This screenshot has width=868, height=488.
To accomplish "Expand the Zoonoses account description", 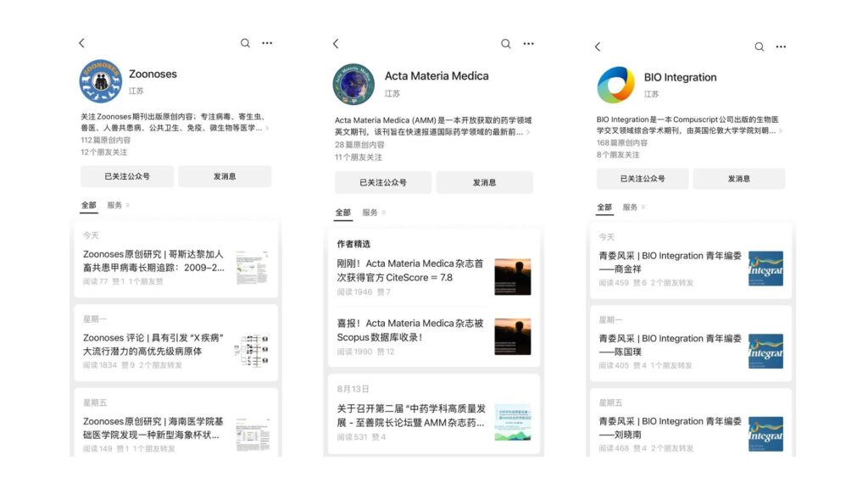I will (267, 128).
